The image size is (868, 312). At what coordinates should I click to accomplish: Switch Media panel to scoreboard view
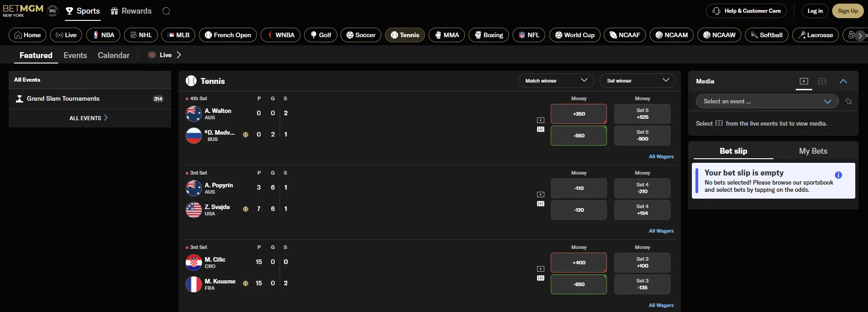click(822, 81)
